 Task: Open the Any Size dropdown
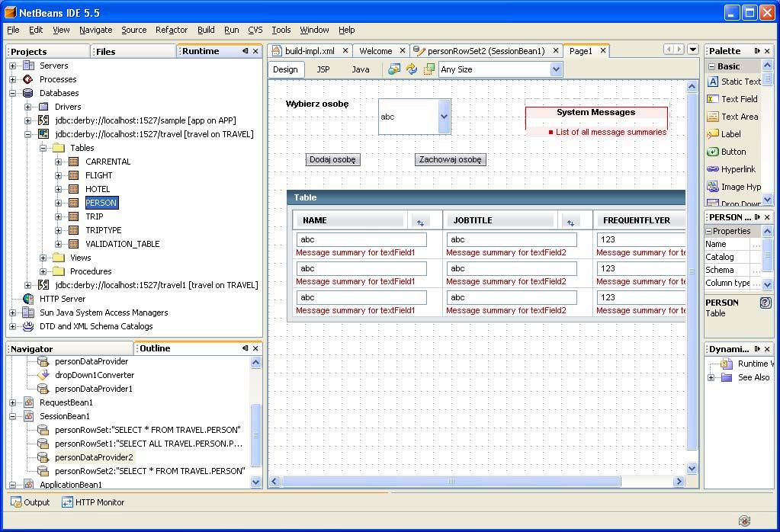point(556,69)
